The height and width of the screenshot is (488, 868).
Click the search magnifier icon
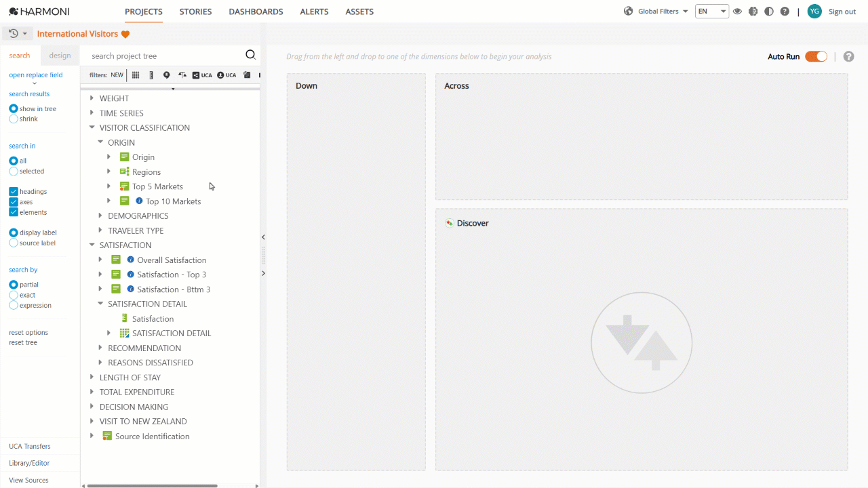(250, 56)
